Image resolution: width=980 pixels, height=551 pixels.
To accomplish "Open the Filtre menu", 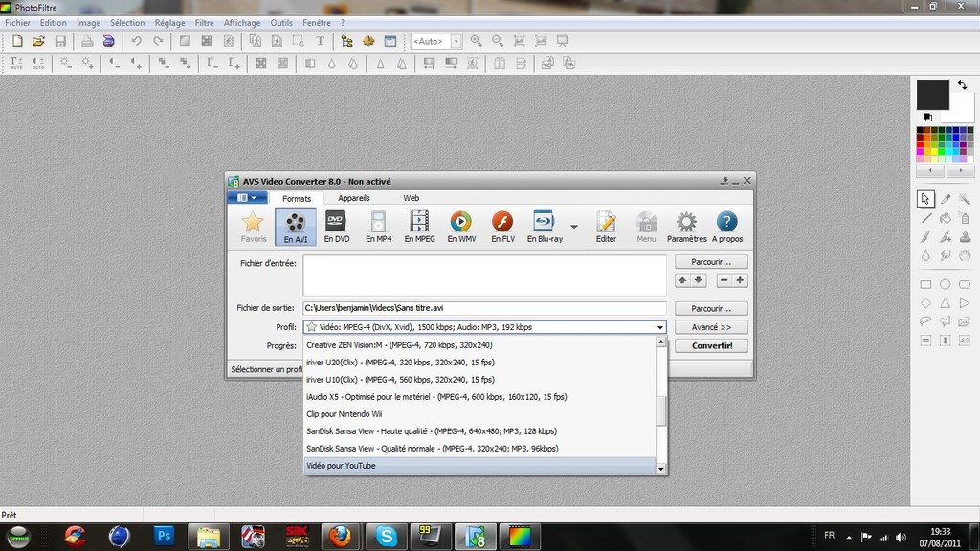I will point(204,22).
